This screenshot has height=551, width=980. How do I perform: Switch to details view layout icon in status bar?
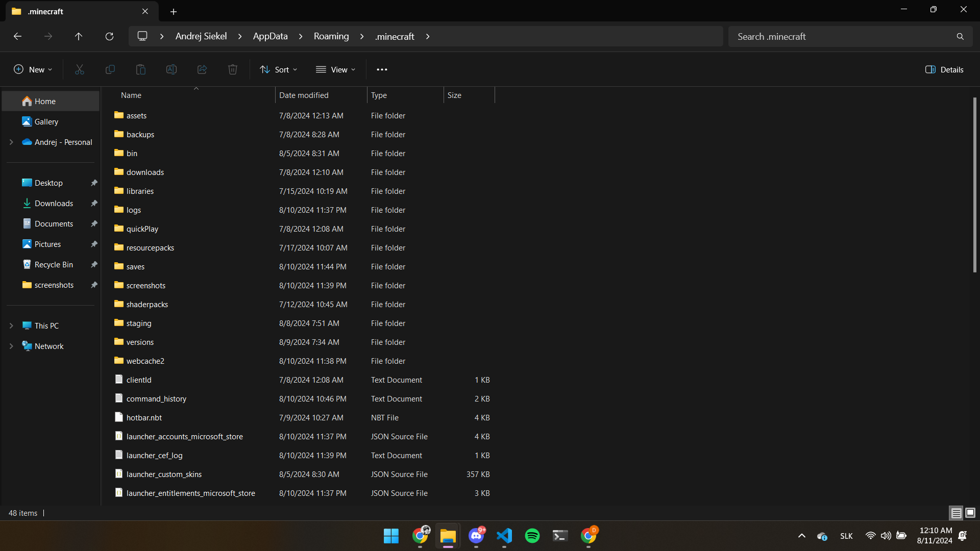(x=956, y=513)
